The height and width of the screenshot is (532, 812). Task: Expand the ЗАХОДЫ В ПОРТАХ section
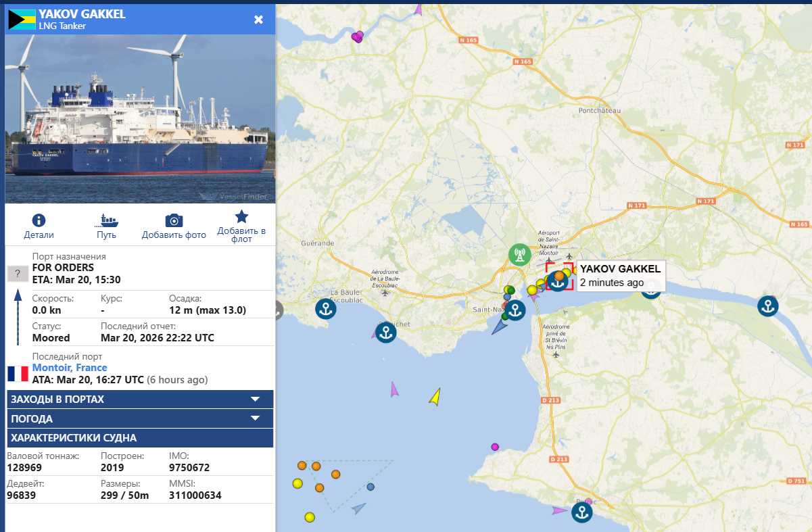pos(139,400)
